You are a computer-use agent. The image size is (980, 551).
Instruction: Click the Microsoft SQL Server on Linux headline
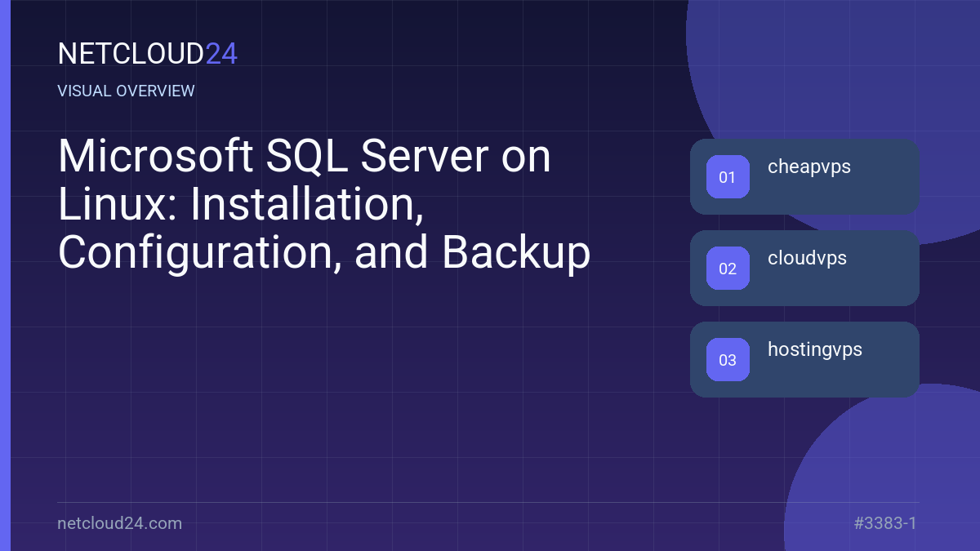pos(324,205)
